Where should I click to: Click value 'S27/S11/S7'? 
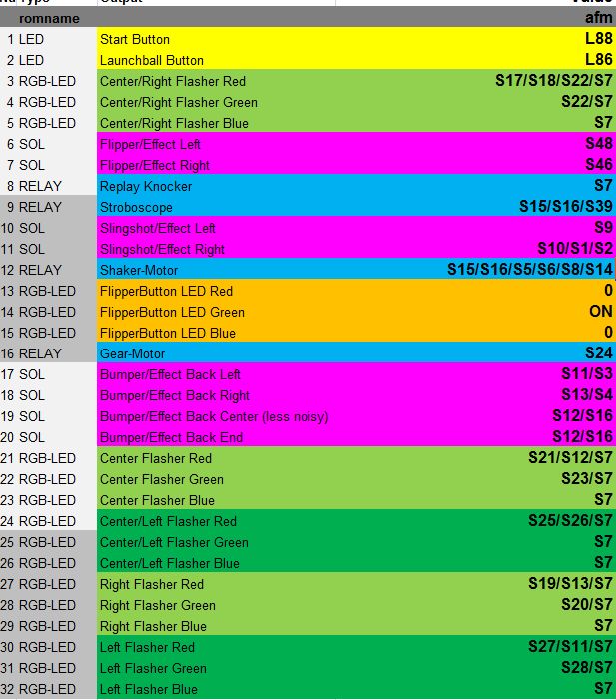point(570,647)
